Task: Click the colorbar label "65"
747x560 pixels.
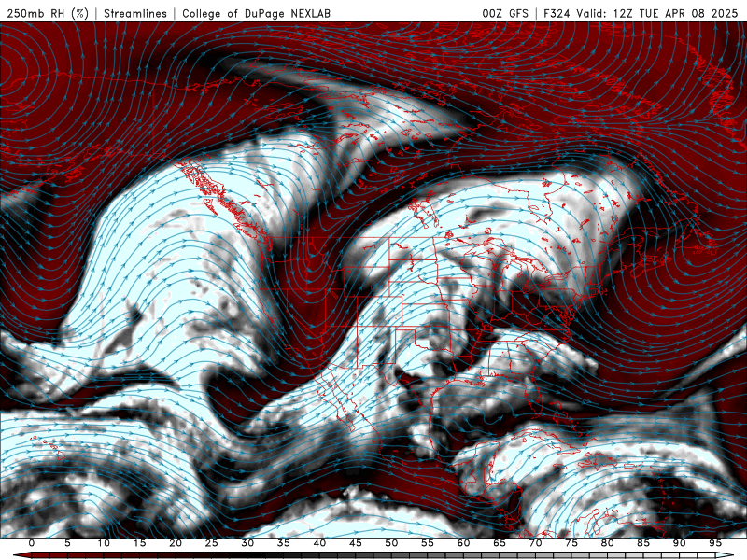Action: (500, 543)
